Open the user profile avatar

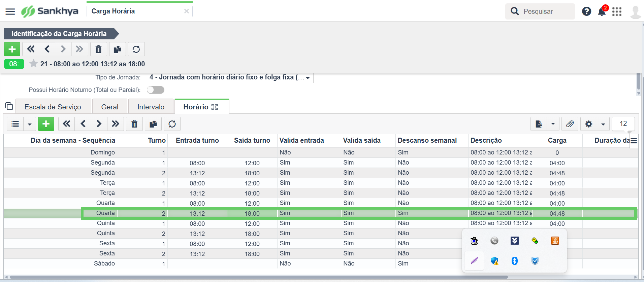[x=636, y=12]
